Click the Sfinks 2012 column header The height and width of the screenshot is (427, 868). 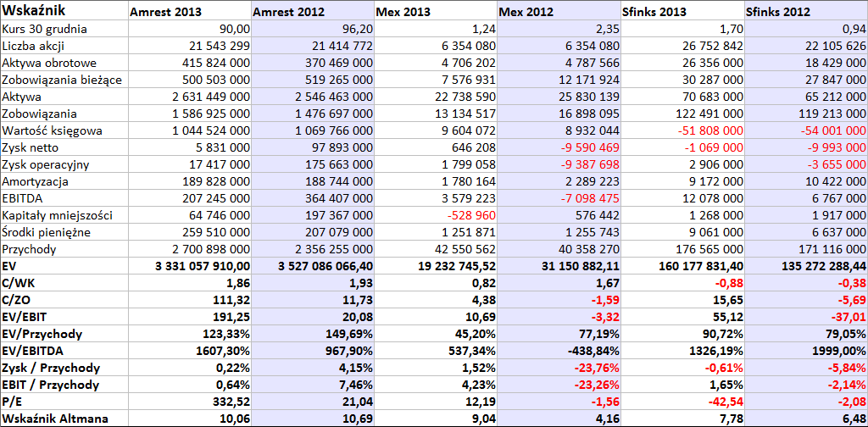coord(806,10)
